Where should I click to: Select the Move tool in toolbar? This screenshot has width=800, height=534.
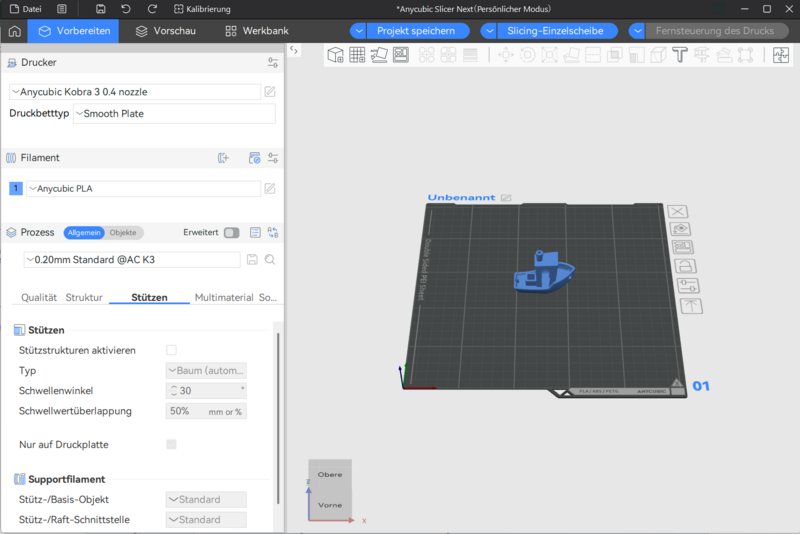pyautogui.click(x=506, y=55)
